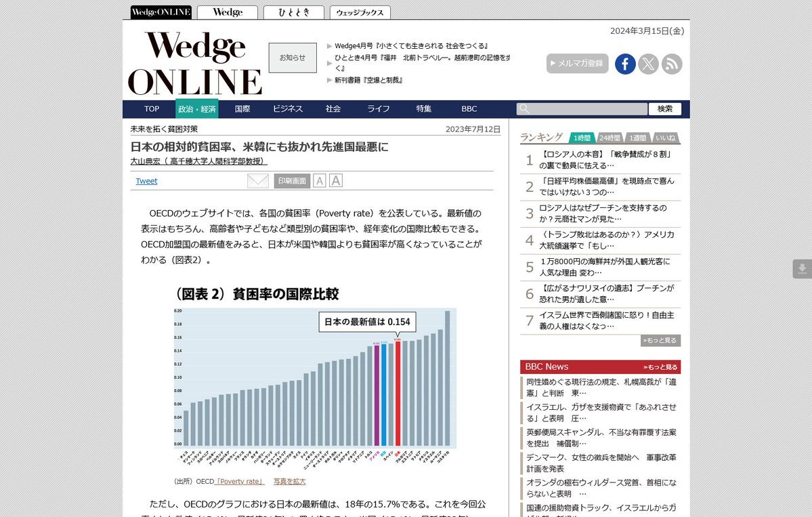Select the 24時間 ranking tab
Screen dimensions: 812x517
point(610,138)
